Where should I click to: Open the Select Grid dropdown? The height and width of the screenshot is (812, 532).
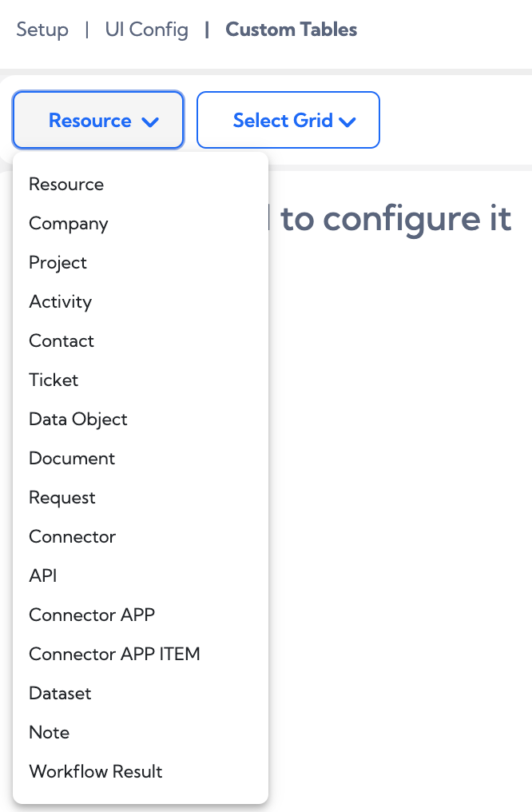coord(288,120)
